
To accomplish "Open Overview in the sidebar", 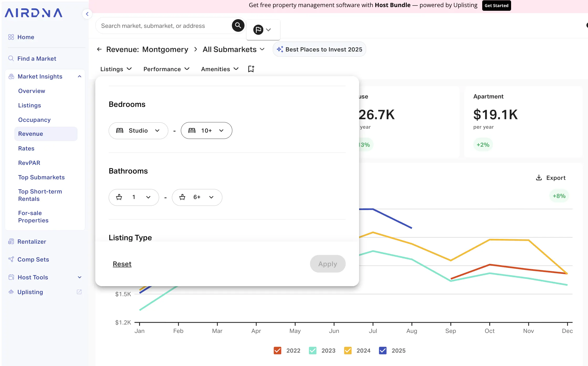I will pos(31,91).
